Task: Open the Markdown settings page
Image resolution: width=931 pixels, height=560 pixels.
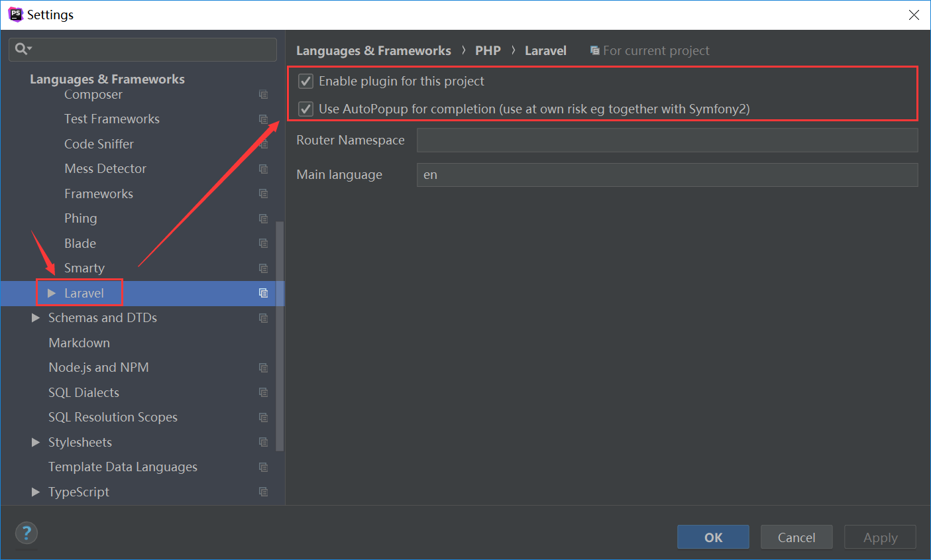Action: click(79, 343)
